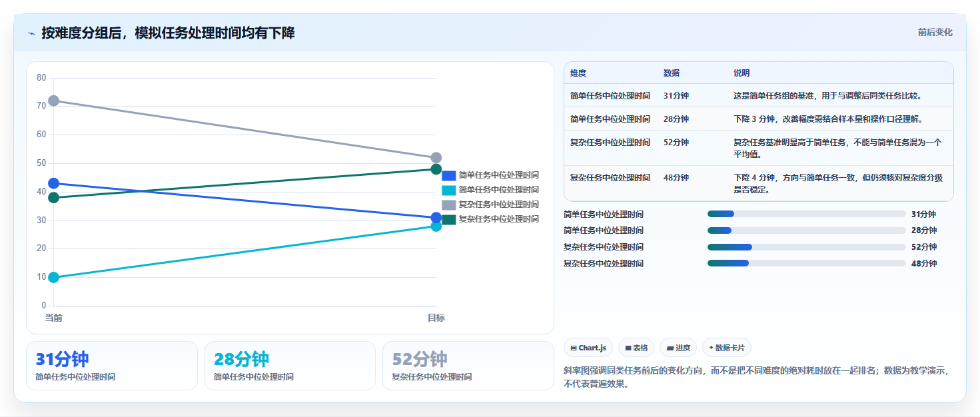
Task: Select the cyan data point at 10 on 当前
Action: point(54,277)
